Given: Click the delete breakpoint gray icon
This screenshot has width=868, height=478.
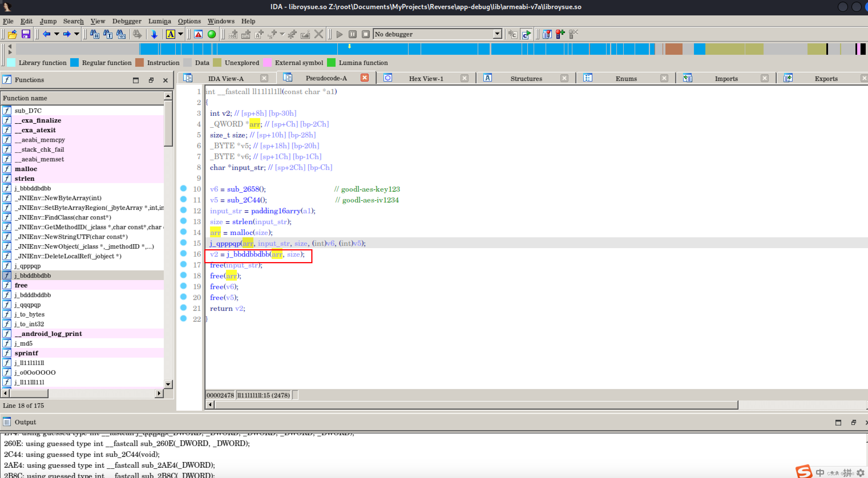Looking at the screenshot, I should click(x=574, y=34).
